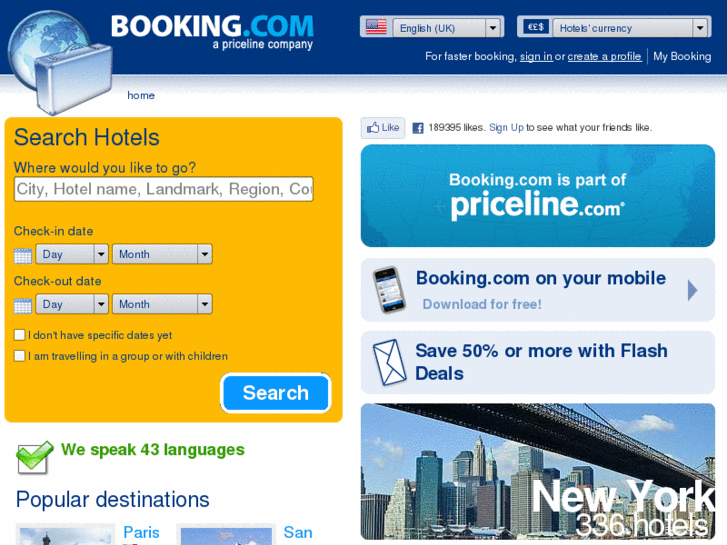Open the English (UK) language dropdown
The height and width of the screenshot is (545, 727).
pos(447,28)
